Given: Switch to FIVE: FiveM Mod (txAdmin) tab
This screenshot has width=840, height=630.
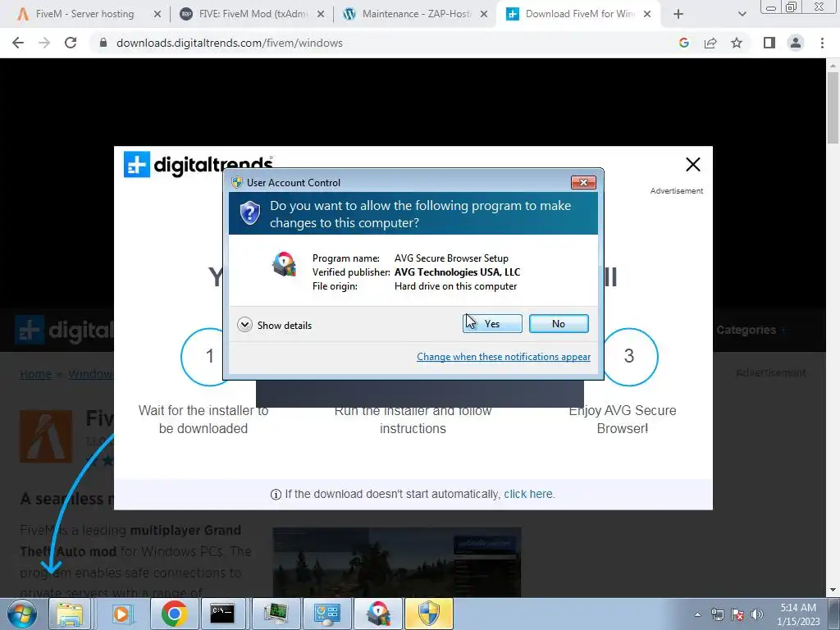Looking at the screenshot, I should (253, 14).
